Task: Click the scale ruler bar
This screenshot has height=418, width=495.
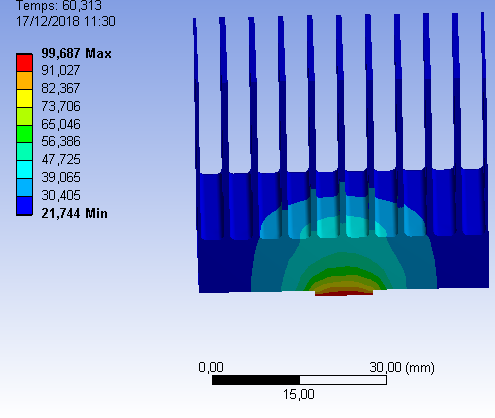Action: (299, 380)
